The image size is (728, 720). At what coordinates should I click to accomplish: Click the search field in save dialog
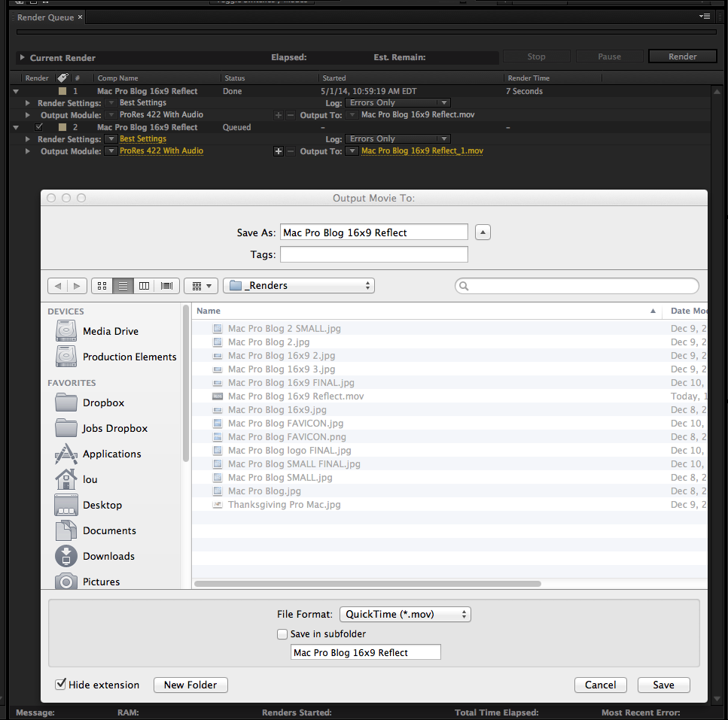pos(577,286)
